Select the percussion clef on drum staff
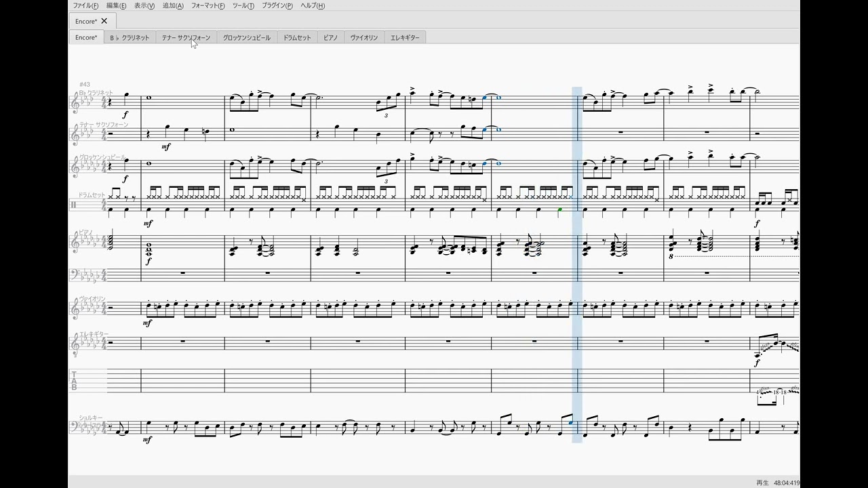The height and width of the screenshot is (488, 868). (73, 204)
